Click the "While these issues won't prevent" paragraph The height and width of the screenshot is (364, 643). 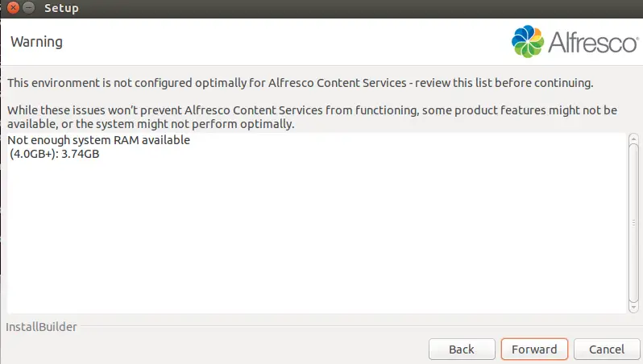click(312, 117)
